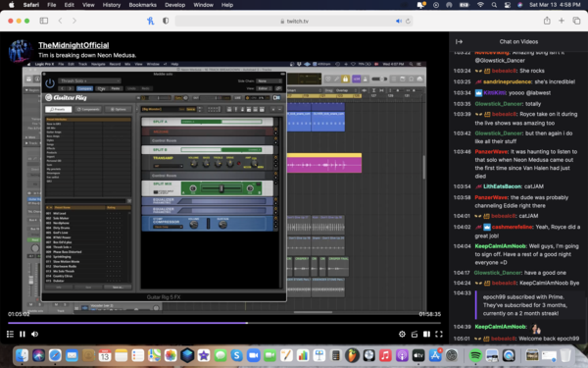Viewport: 588px width, 368px height.
Task: Enter fullscreen on the video player
Action: [x=439, y=334]
